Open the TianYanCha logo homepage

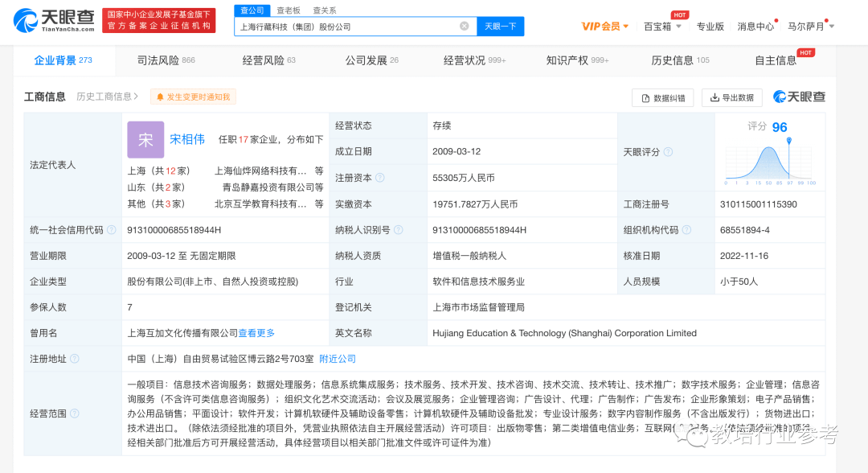[54, 20]
